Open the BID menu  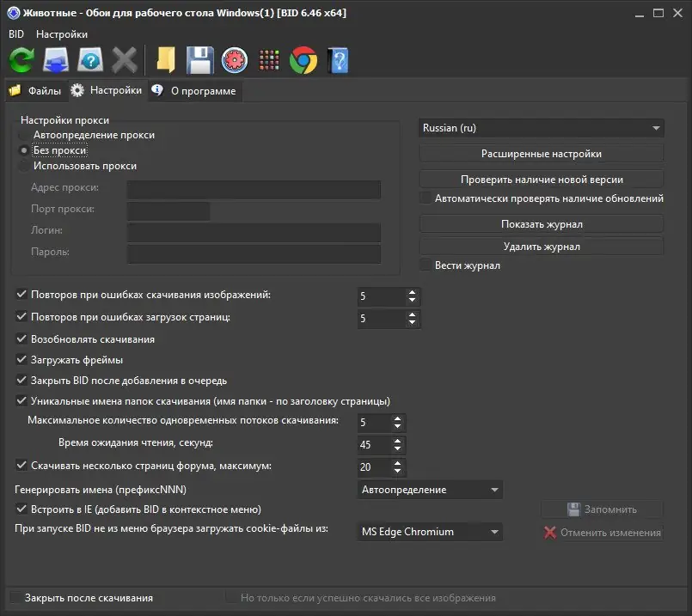[15, 34]
